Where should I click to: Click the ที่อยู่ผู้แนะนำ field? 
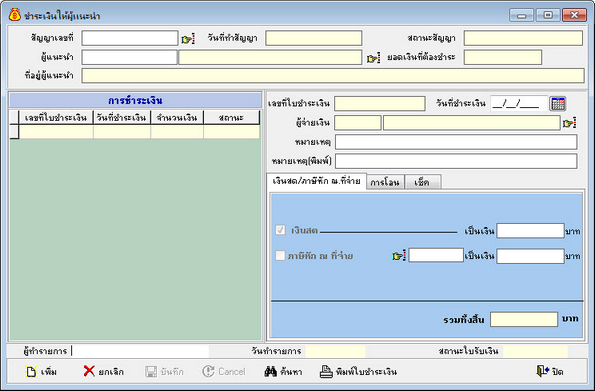(x=333, y=76)
